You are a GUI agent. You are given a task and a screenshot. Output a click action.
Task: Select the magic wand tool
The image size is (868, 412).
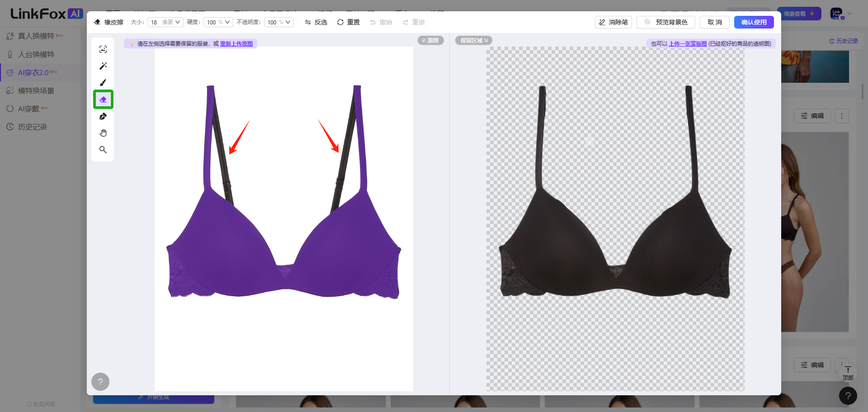[x=103, y=66]
